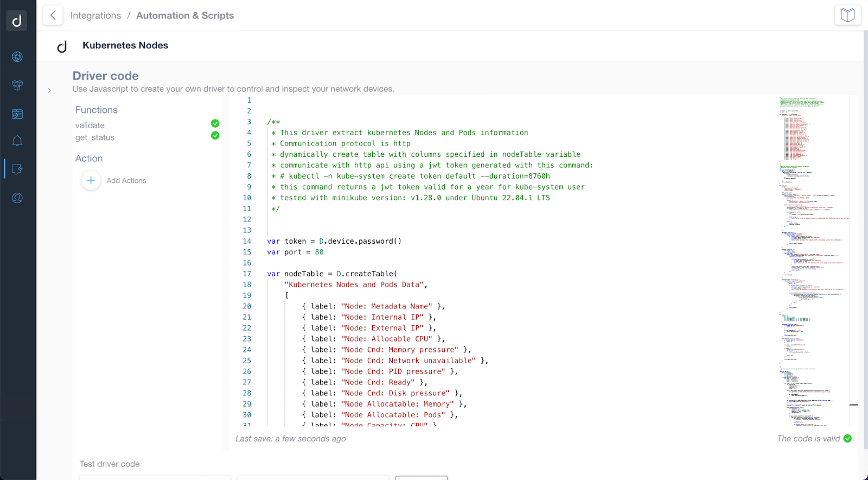Click the "Node Allocatable: Pods" line
868x480 pixels.
point(380,415)
